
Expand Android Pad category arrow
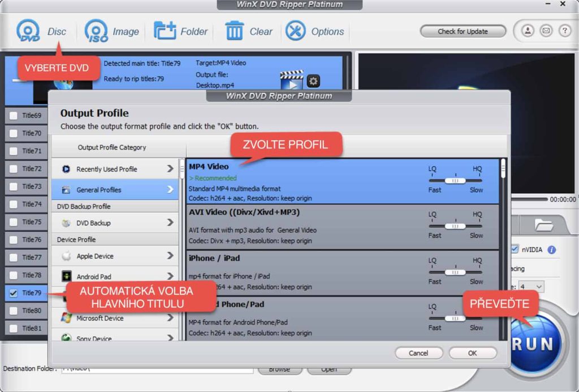[170, 276]
